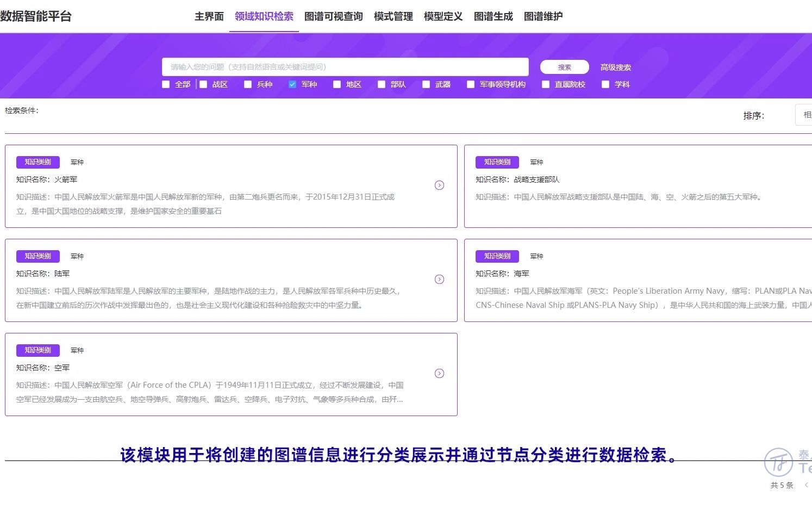The width and height of the screenshot is (812, 508).
Task: Go to previous page arrow in pagination
Action: pyautogui.click(x=806, y=485)
